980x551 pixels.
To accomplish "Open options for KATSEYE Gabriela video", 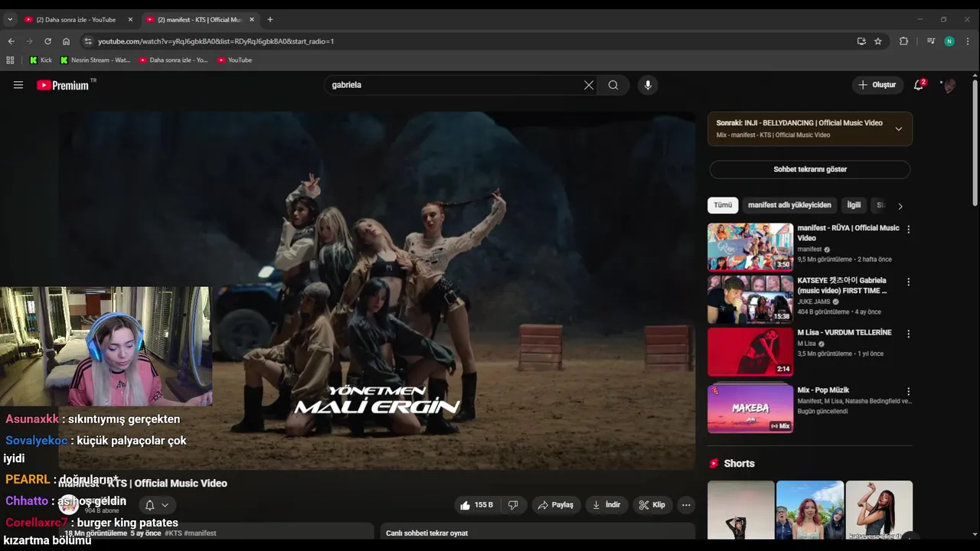I will [x=909, y=282].
